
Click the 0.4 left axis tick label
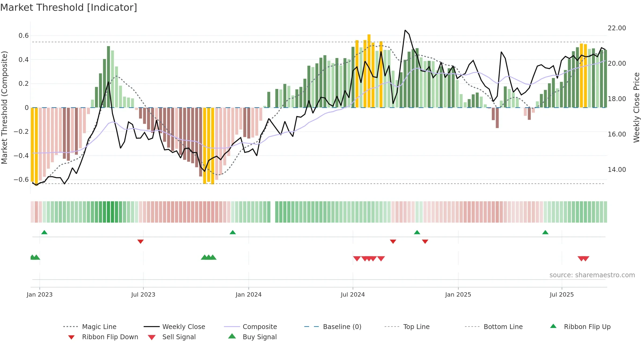[24, 60]
